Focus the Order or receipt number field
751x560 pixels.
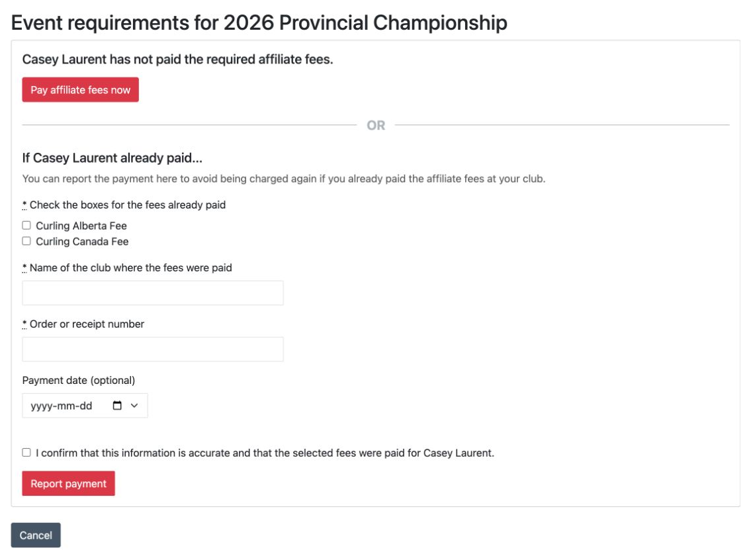click(153, 350)
